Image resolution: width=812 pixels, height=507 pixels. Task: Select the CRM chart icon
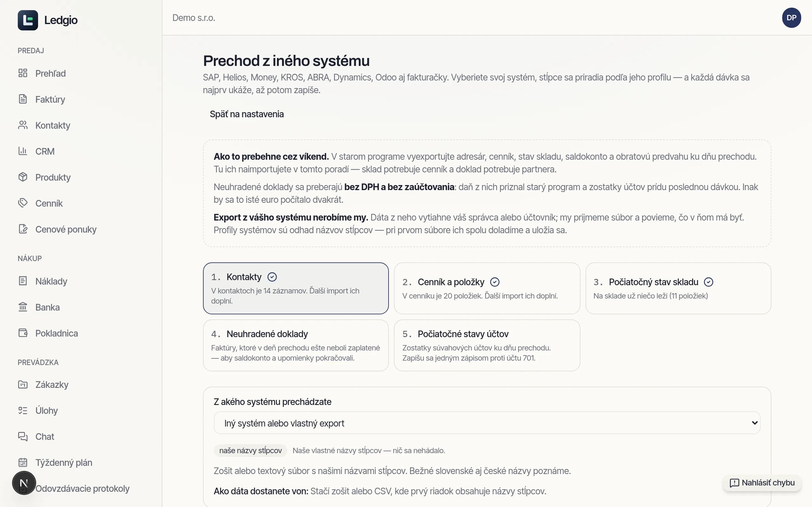[x=23, y=151]
